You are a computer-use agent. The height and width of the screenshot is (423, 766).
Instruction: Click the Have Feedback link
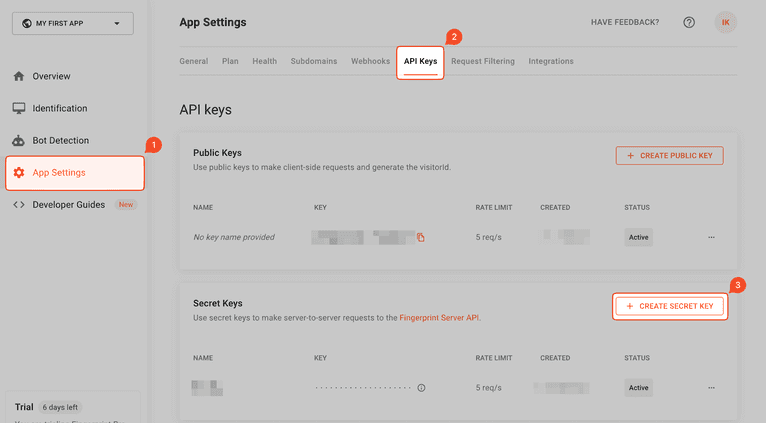[625, 23]
